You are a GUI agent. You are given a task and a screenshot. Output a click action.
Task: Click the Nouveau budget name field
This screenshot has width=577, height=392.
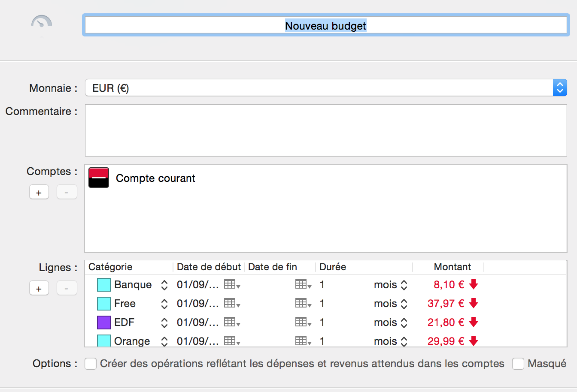pos(326,25)
